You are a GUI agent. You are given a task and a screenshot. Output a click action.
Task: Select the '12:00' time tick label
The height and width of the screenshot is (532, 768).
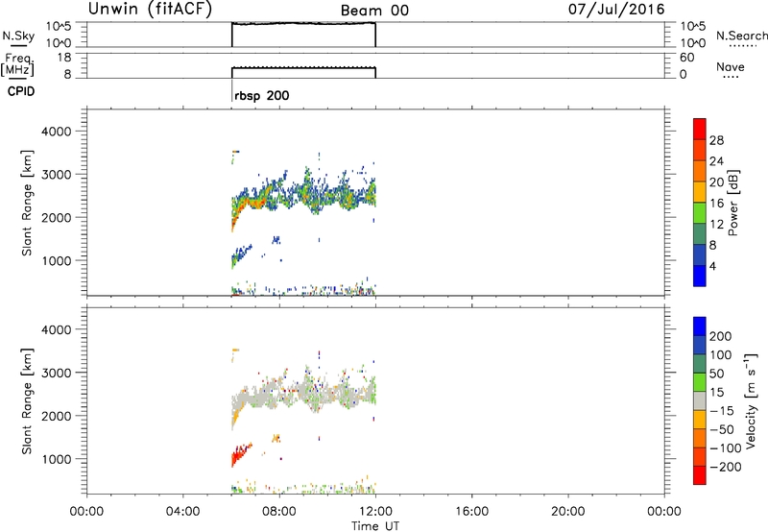click(375, 512)
